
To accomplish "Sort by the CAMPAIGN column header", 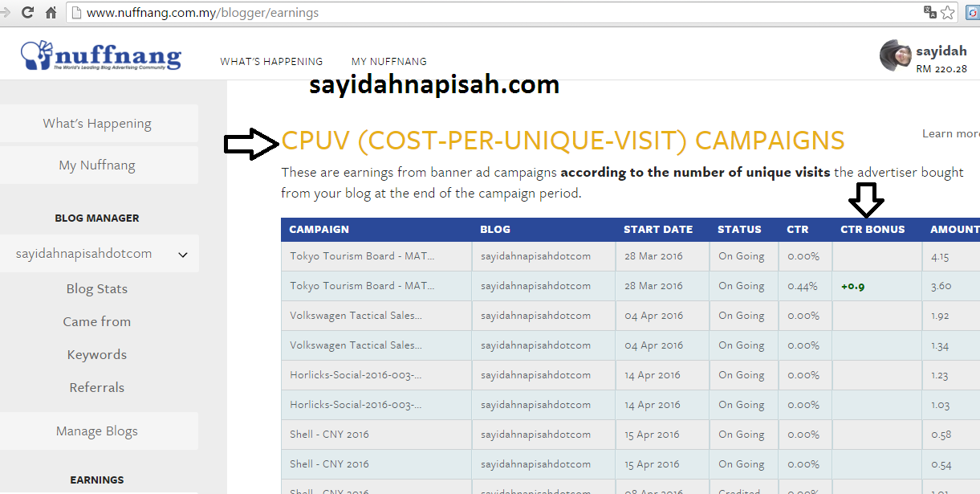I will tap(319, 230).
